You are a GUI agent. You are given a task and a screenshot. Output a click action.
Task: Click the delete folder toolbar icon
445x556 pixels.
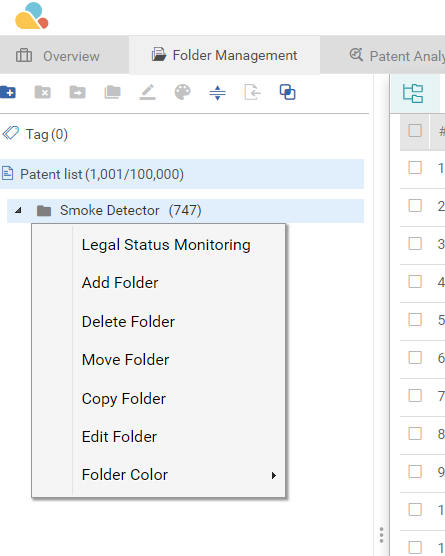[43, 93]
